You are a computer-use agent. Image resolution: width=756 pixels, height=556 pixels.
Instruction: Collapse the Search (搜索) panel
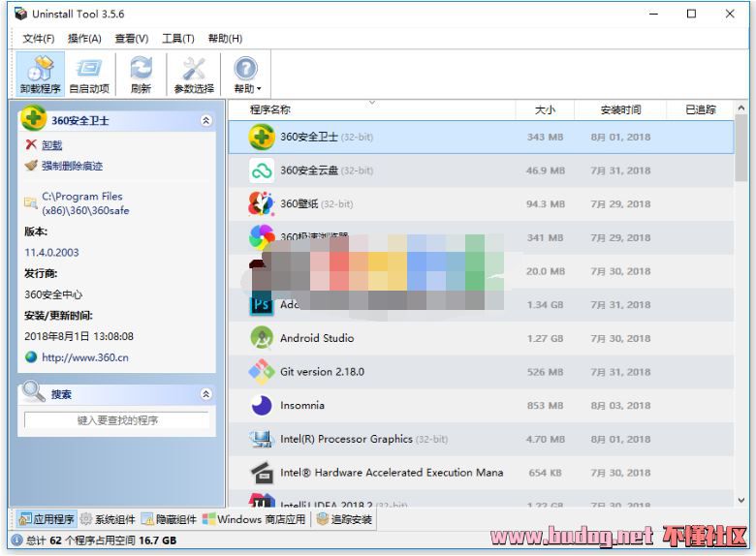tap(205, 394)
